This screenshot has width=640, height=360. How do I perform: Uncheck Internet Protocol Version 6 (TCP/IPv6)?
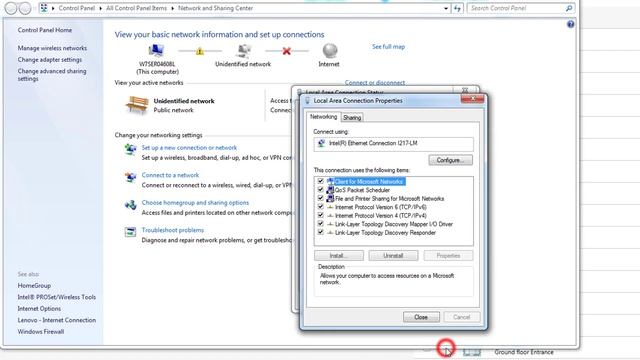pos(320,207)
